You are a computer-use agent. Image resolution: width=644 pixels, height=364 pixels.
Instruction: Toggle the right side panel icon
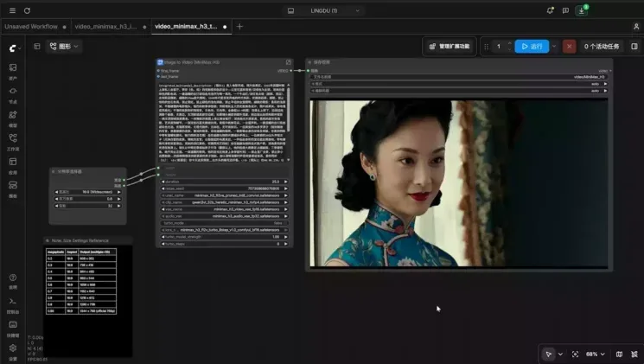point(634,47)
